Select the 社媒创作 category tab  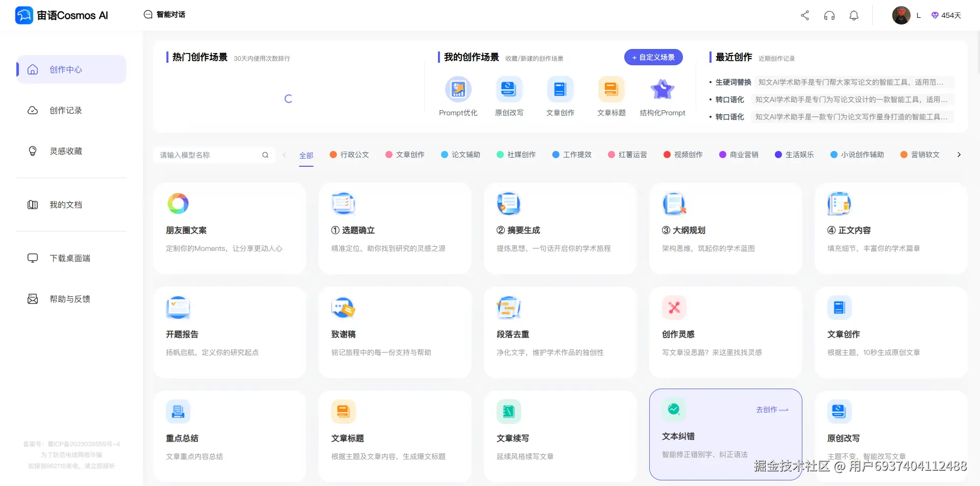tap(517, 155)
